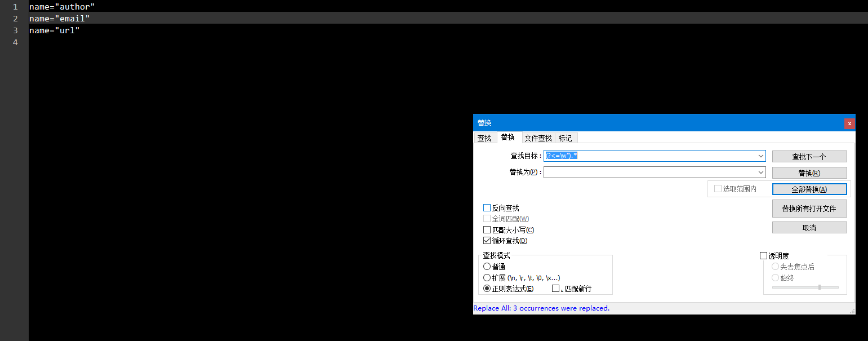The height and width of the screenshot is (341, 868).
Task: Click the 查找下一个 button
Action: coord(809,156)
